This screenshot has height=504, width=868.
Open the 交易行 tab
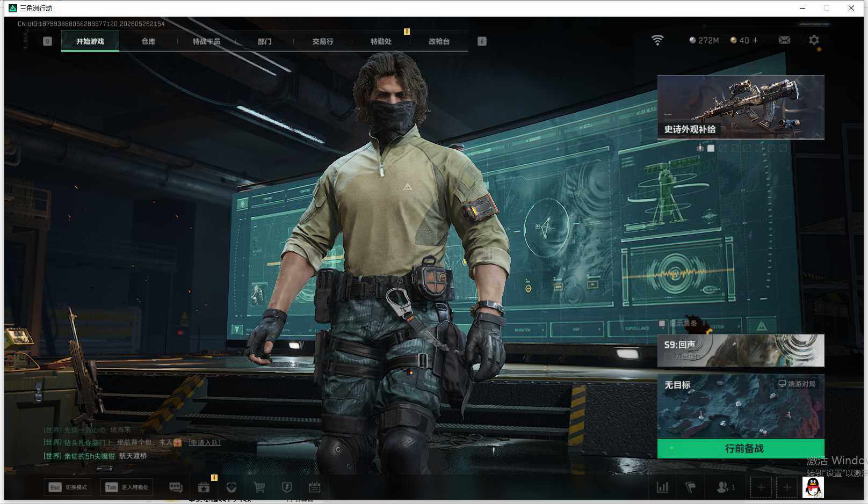click(x=323, y=41)
